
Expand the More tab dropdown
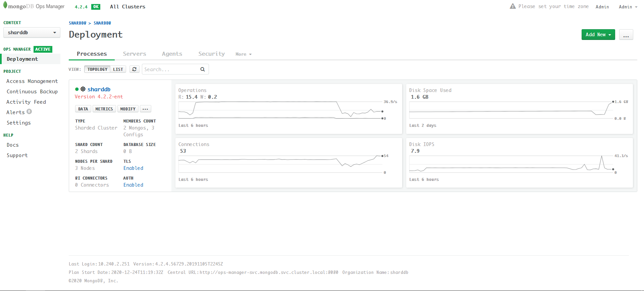[243, 54]
